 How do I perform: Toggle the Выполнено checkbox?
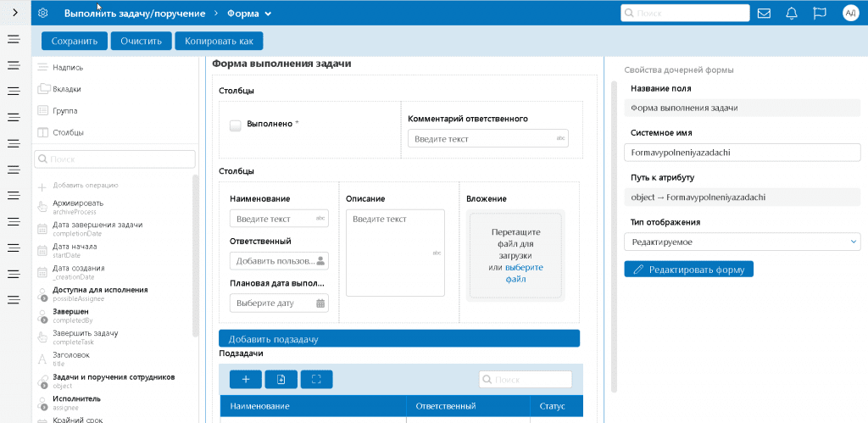point(236,125)
